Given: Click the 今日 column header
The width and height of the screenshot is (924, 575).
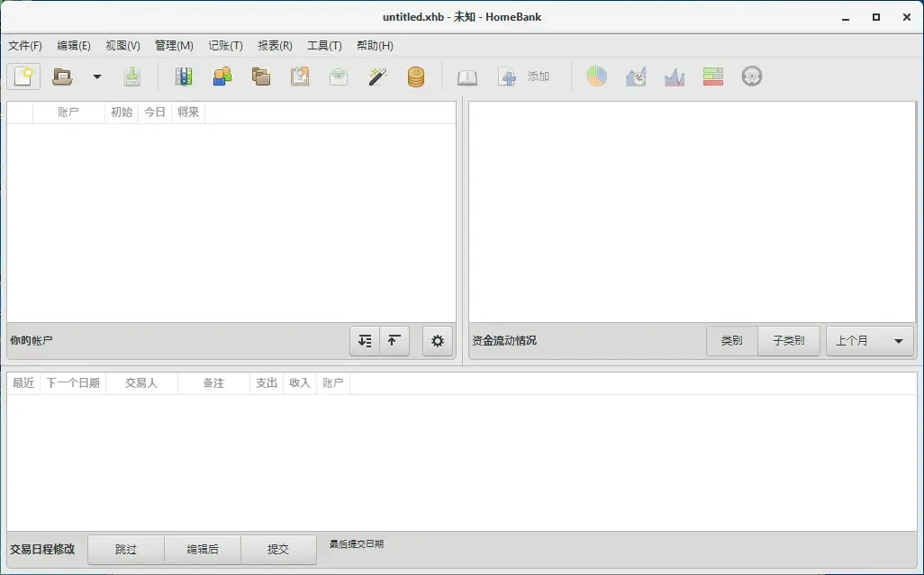Looking at the screenshot, I should click(x=154, y=112).
